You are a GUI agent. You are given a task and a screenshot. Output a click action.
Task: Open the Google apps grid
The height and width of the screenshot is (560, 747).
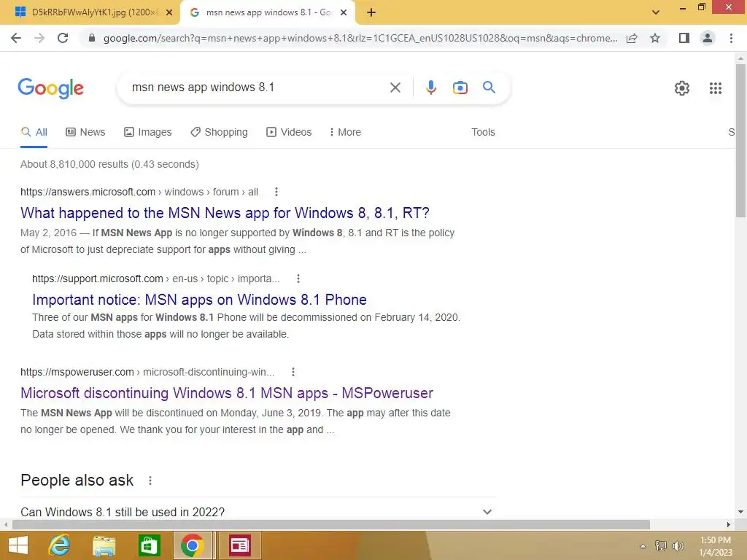[x=715, y=88]
